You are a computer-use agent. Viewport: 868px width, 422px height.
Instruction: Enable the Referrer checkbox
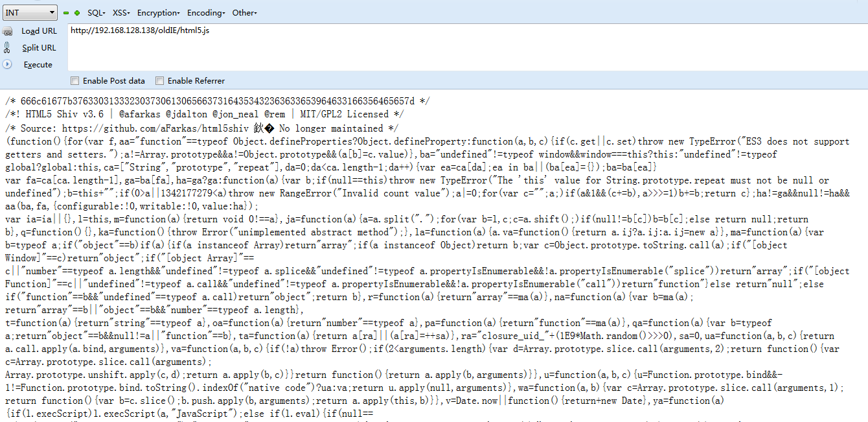pyautogui.click(x=159, y=81)
